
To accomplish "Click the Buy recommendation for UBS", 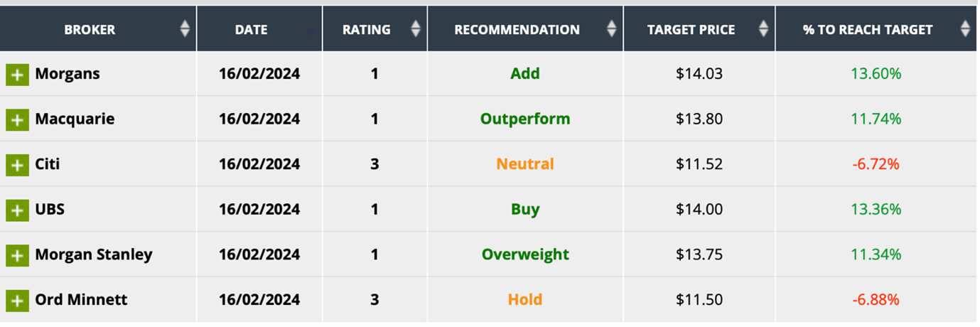I will coord(525,210).
